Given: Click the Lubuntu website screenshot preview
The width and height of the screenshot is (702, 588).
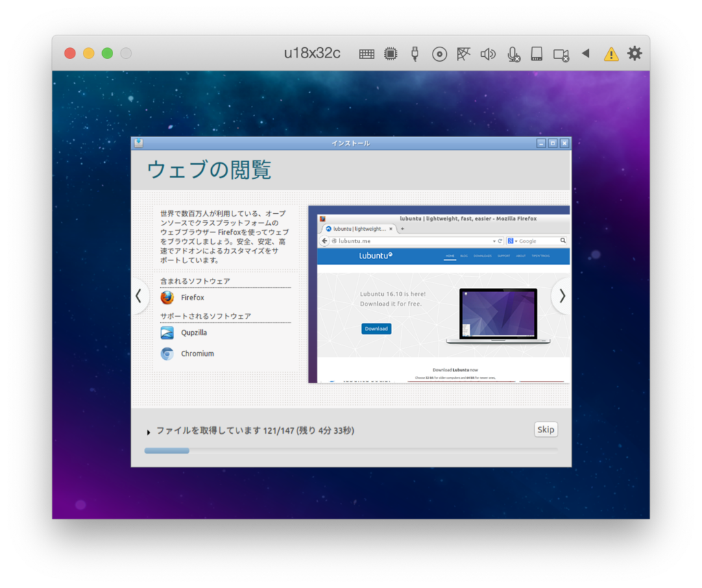Looking at the screenshot, I should [439, 295].
